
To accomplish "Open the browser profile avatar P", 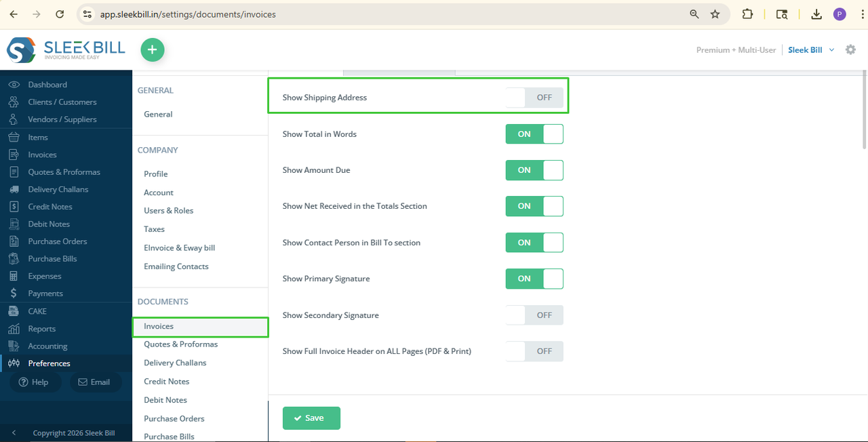I will point(840,14).
